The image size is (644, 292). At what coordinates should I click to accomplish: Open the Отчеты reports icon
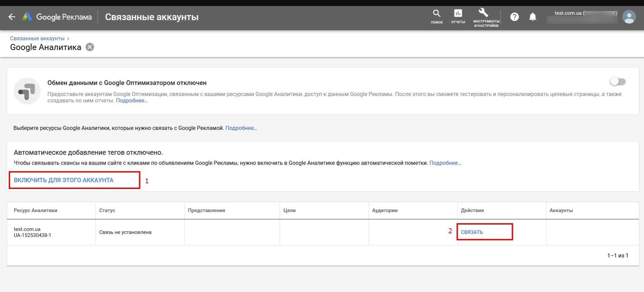458,16
